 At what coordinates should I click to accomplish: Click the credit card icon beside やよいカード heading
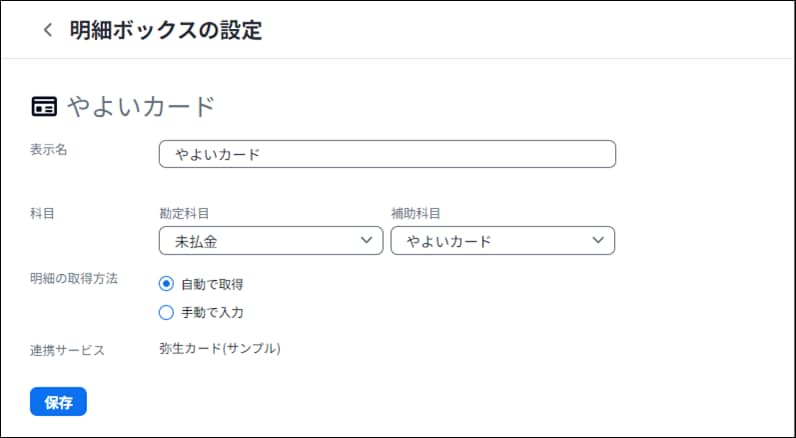(44, 107)
